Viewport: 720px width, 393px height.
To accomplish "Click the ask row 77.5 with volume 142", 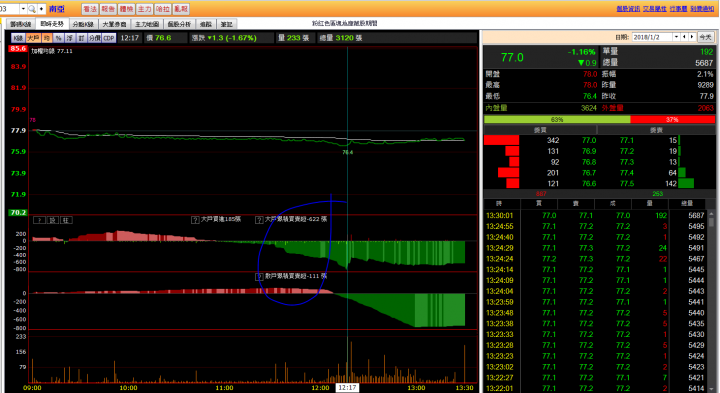I will [x=657, y=184].
